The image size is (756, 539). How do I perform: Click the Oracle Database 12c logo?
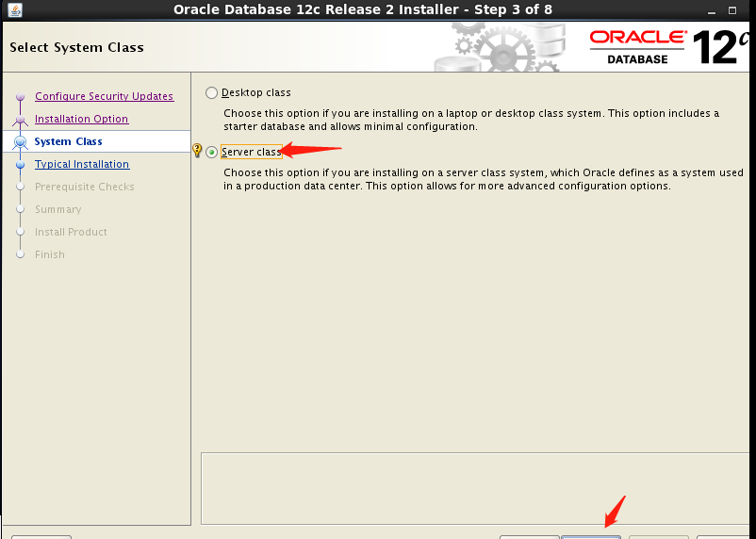click(669, 47)
